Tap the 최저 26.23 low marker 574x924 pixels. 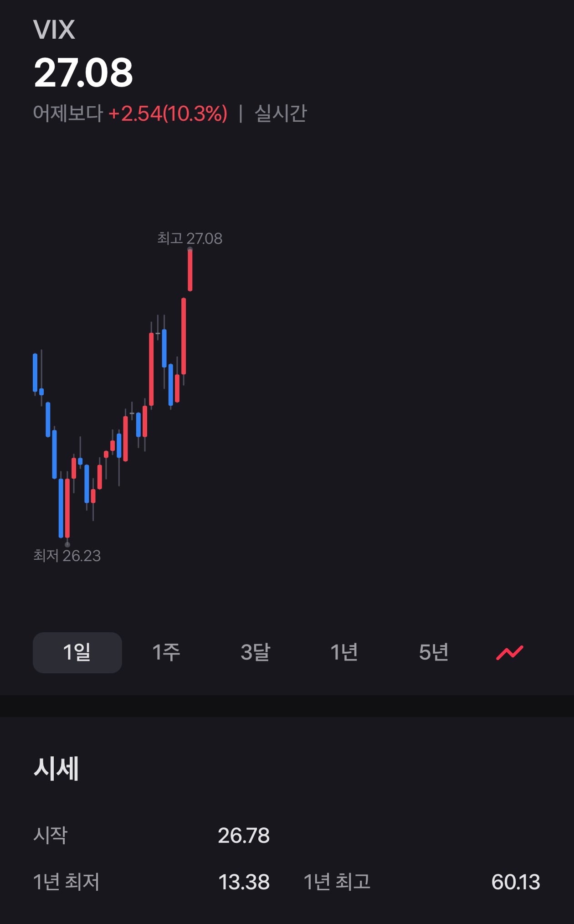(x=67, y=556)
